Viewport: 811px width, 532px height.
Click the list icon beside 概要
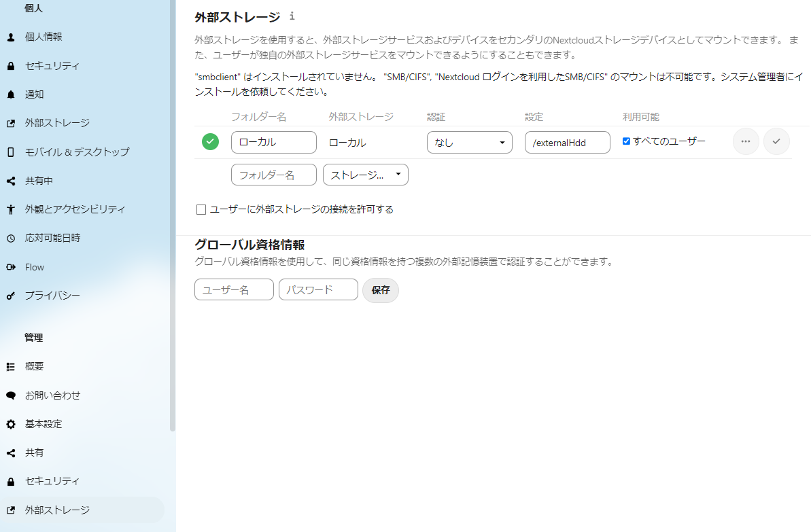pyautogui.click(x=11, y=367)
